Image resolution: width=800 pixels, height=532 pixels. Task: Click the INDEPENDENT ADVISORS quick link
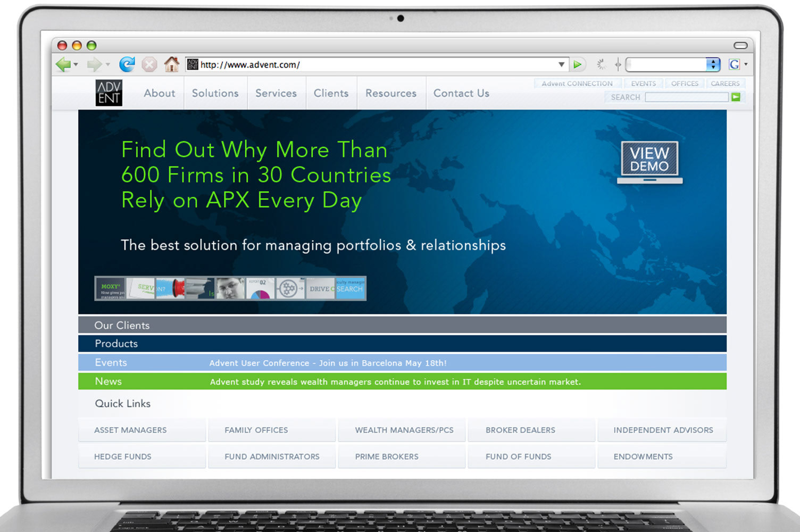pos(662,430)
